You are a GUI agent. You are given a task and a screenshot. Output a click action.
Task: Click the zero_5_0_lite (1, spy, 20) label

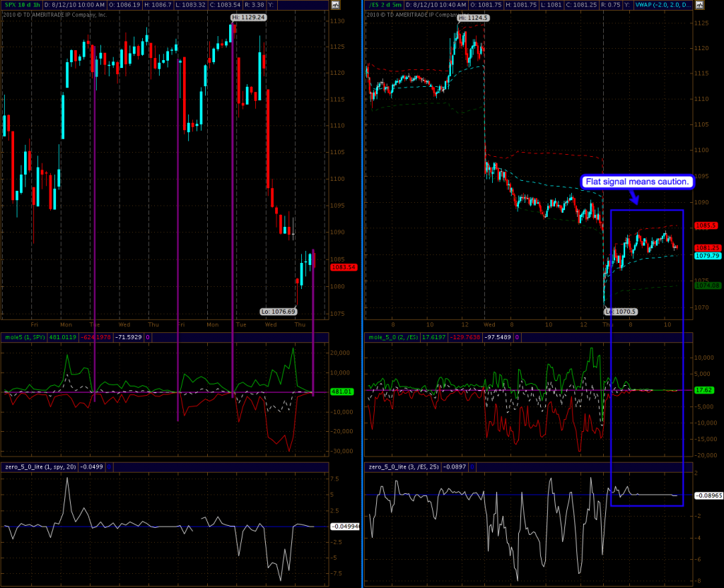(x=39, y=466)
